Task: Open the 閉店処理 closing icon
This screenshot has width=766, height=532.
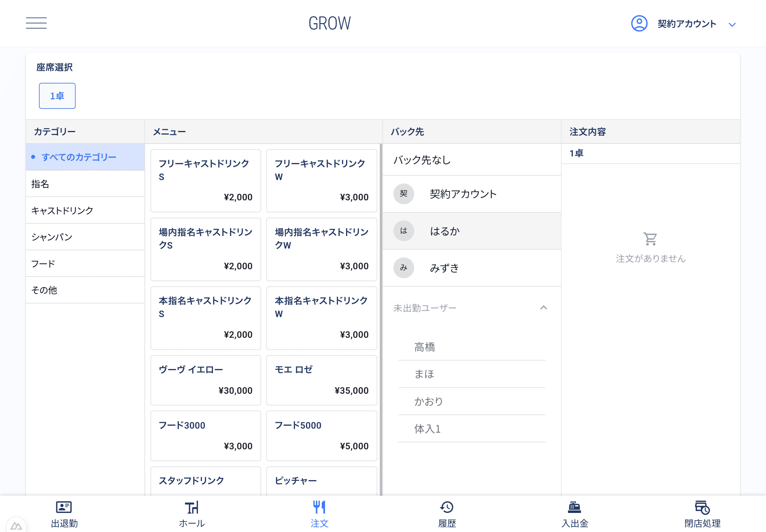Action: pyautogui.click(x=702, y=507)
